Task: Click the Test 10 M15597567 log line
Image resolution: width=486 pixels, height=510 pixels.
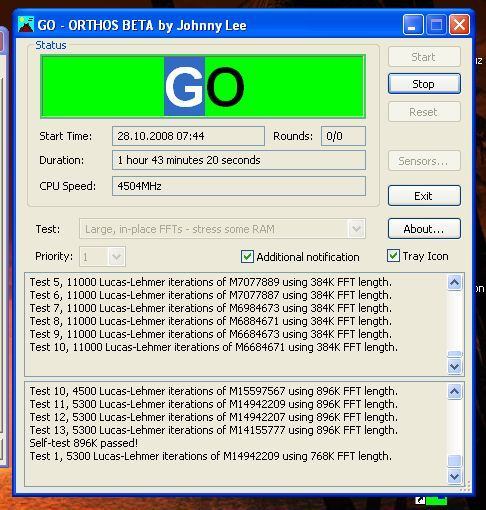Action: tap(214, 391)
